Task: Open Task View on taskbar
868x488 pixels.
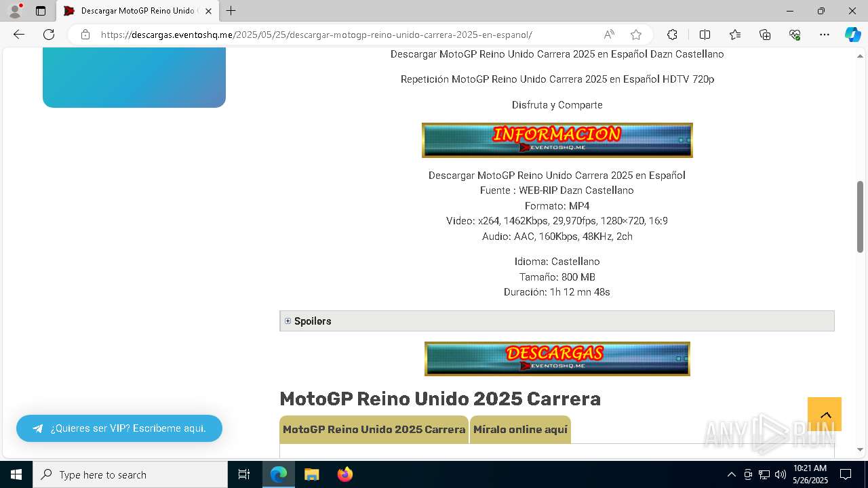Action: point(244,474)
